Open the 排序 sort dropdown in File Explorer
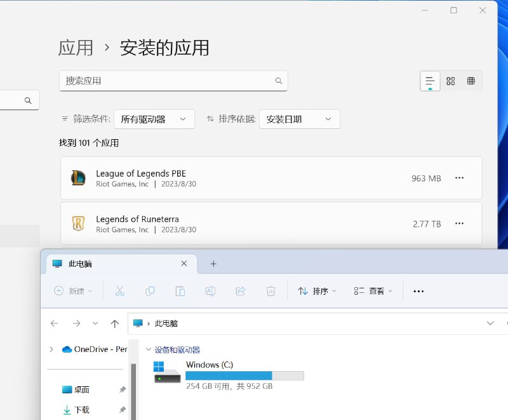The width and height of the screenshot is (508, 420). 317,291
